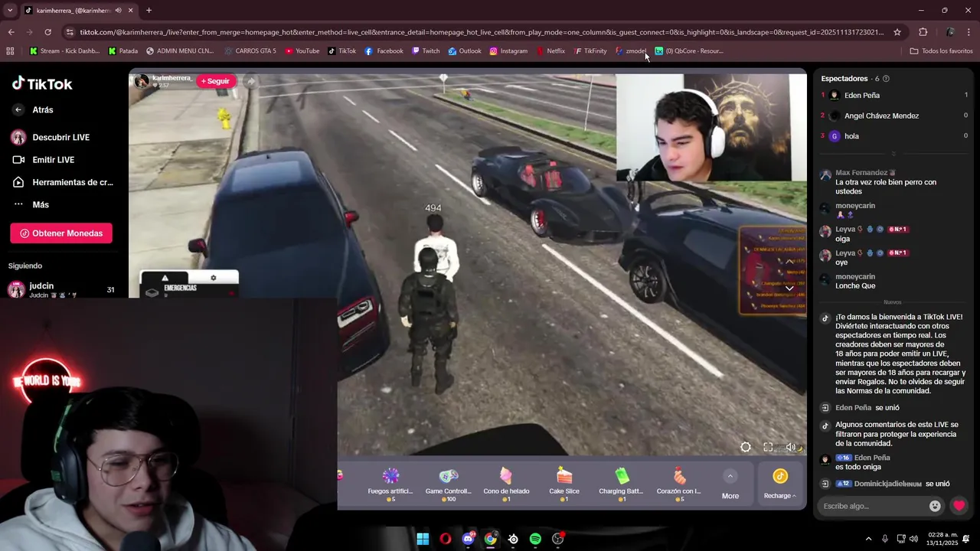This screenshot has width=980, height=551.
Task: Mute the karimherrera tab audio
Action: point(118,11)
